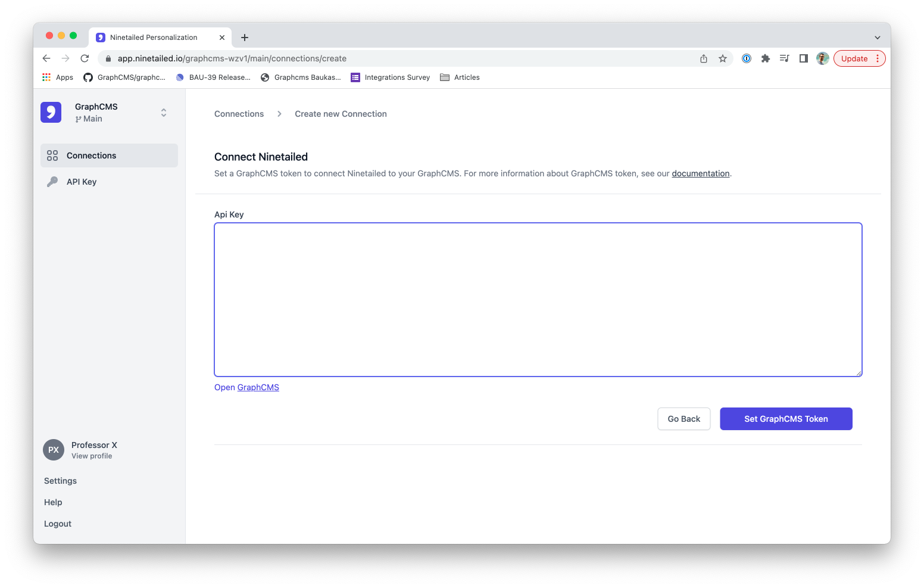Open the GraphCMS link below textarea
This screenshot has height=588, width=924.
(258, 387)
